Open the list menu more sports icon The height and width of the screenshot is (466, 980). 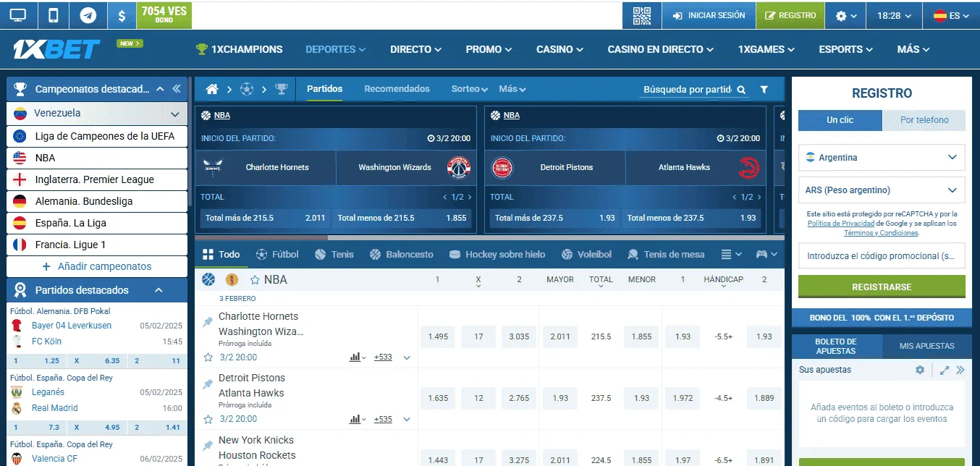point(732,254)
